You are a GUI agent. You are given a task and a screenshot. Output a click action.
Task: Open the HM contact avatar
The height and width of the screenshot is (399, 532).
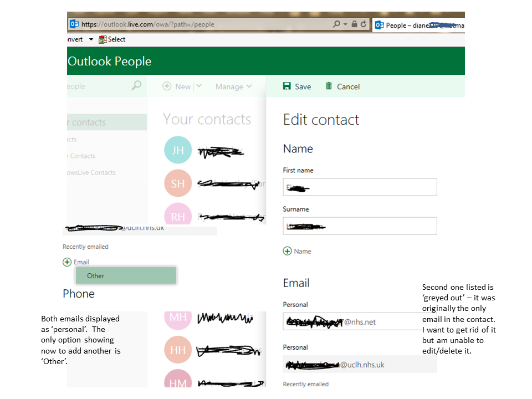[178, 378]
